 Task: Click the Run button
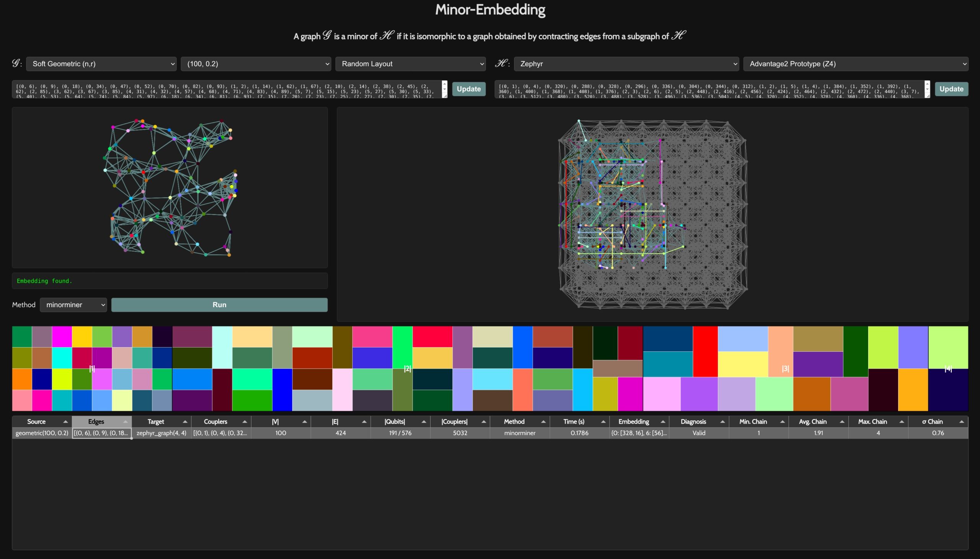219,305
